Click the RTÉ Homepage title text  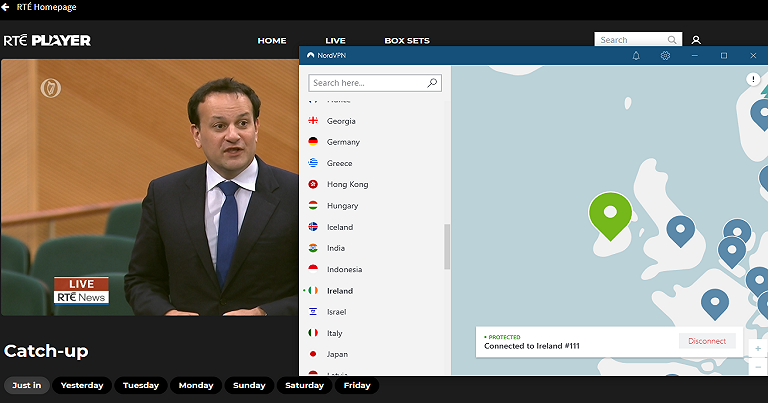[x=47, y=7]
